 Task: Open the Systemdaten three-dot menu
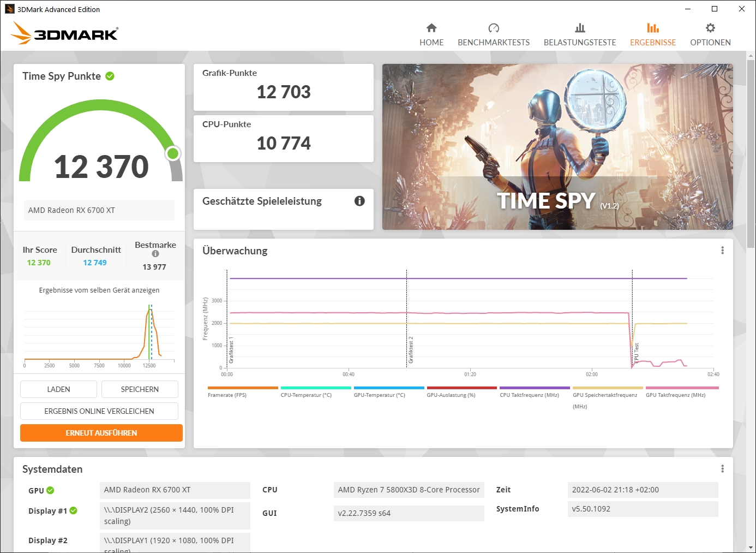click(722, 468)
